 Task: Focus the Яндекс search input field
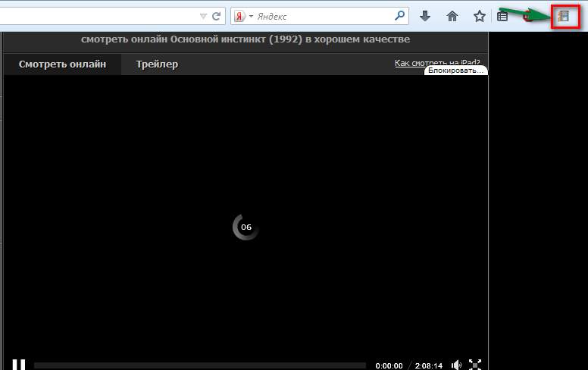322,16
